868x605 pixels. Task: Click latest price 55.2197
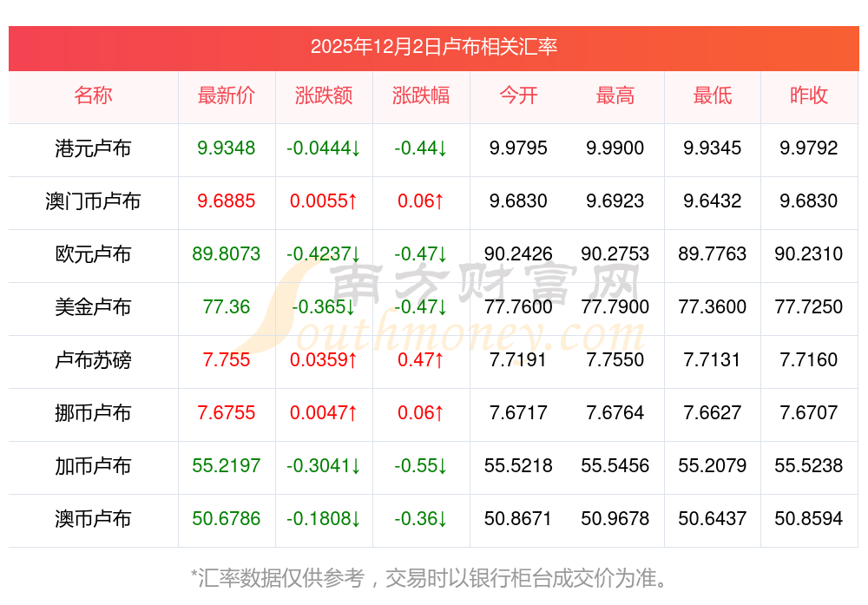click(227, 465)
